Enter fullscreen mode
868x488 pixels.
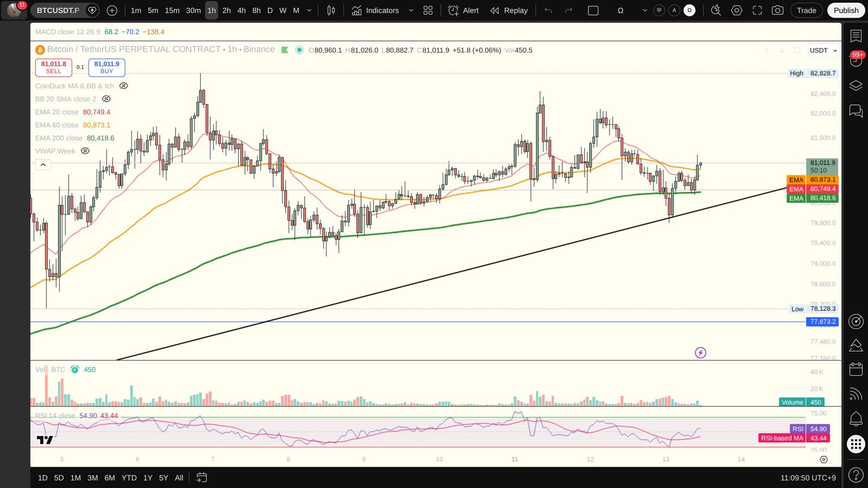(x=757, y=10)
